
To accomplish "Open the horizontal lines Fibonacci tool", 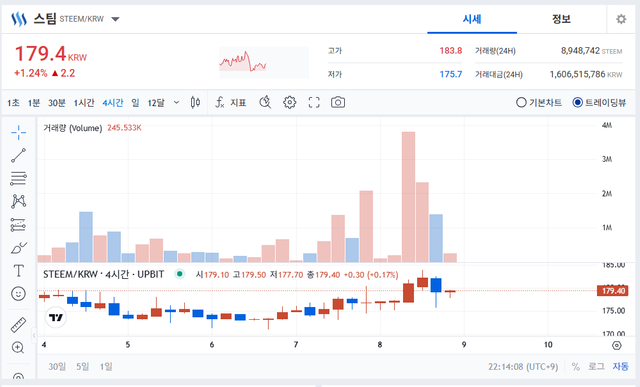I will click(18, 178).
